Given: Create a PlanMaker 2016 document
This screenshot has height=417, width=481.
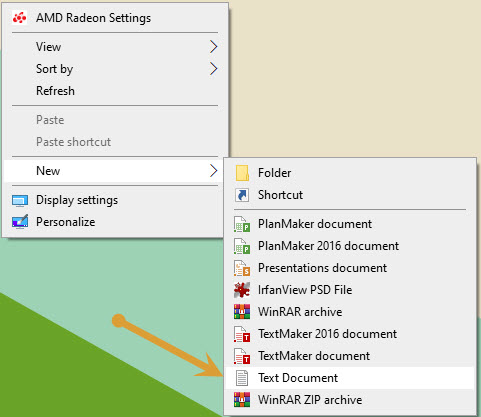Looking at the screenshot, I should click(350, 246).
